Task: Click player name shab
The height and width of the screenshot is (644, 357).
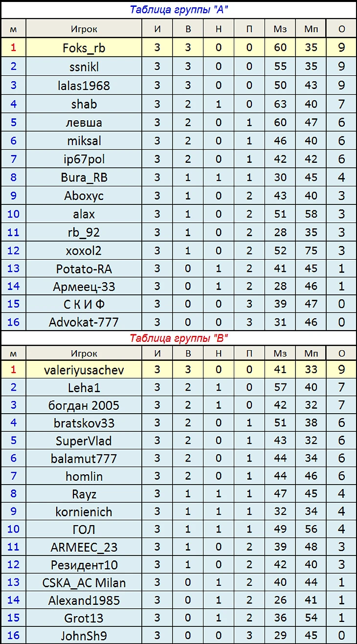Action: tap(84, 104)
